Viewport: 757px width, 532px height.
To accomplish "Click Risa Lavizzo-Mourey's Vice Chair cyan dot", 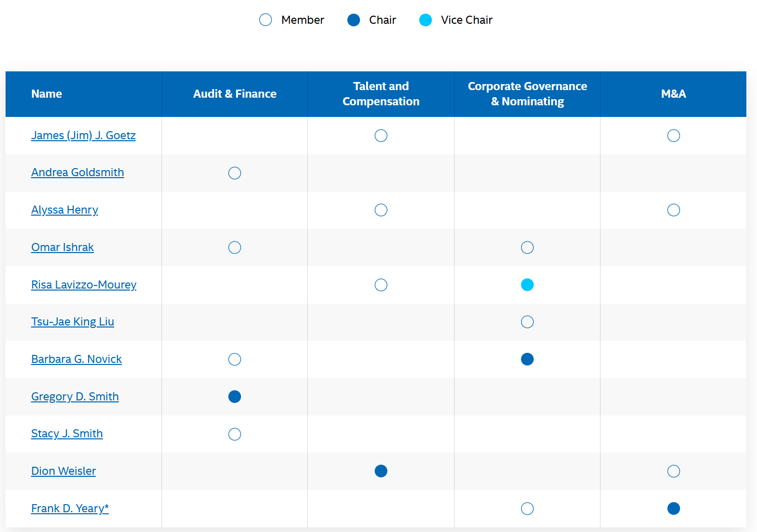I will (527, 285).
